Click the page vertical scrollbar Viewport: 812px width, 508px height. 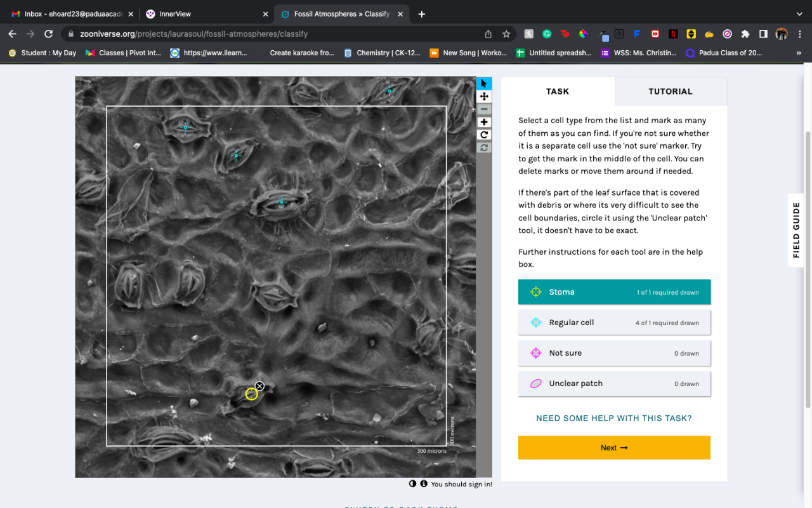[x=808, y=269]
